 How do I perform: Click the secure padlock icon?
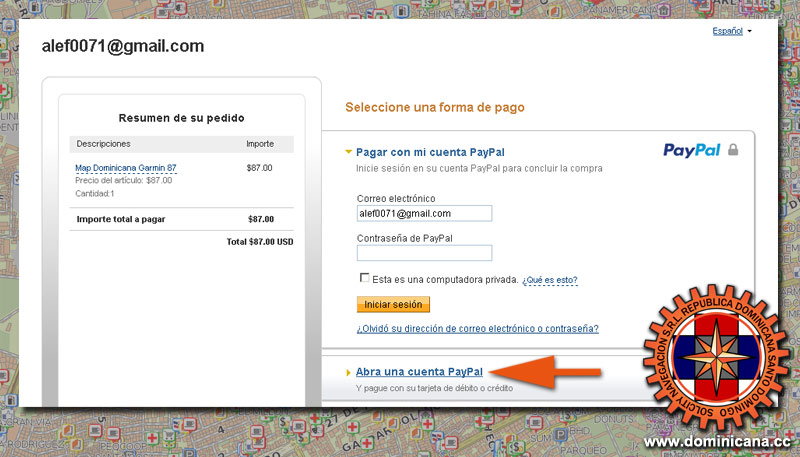733,149
